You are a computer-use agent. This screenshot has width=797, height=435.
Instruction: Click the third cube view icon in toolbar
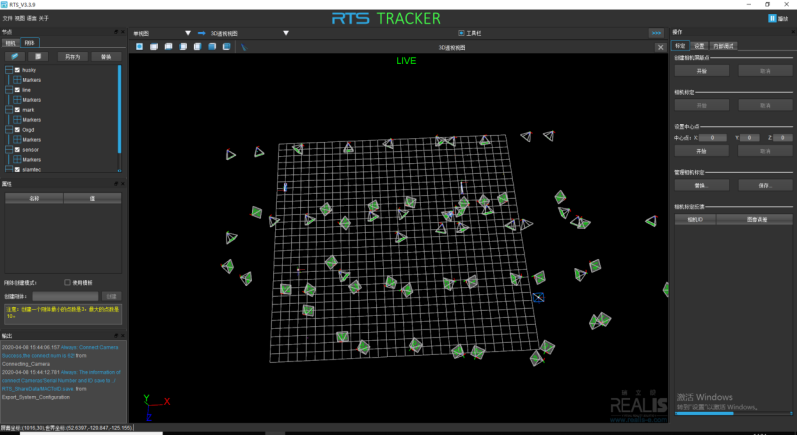coord(168,47)
